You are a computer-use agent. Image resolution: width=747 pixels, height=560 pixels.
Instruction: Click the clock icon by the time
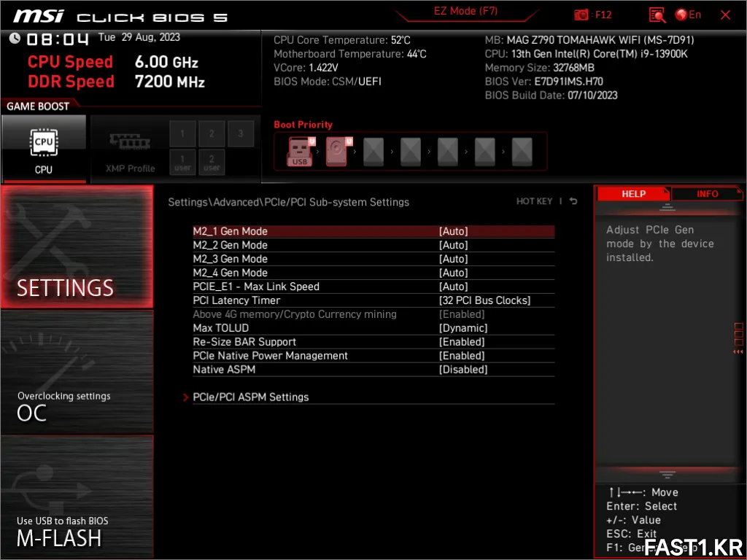tap(15, 38)
